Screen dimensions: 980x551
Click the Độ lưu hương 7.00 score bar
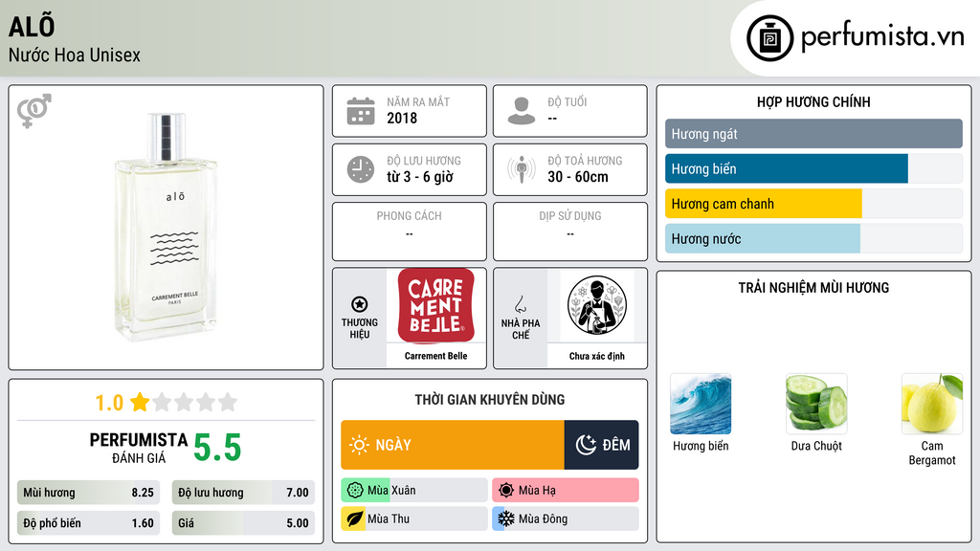point(243,493)
